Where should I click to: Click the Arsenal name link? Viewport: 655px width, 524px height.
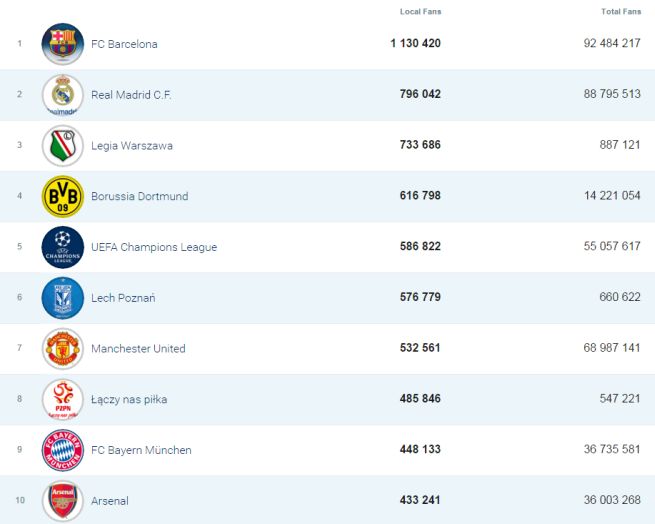point(110,501)
